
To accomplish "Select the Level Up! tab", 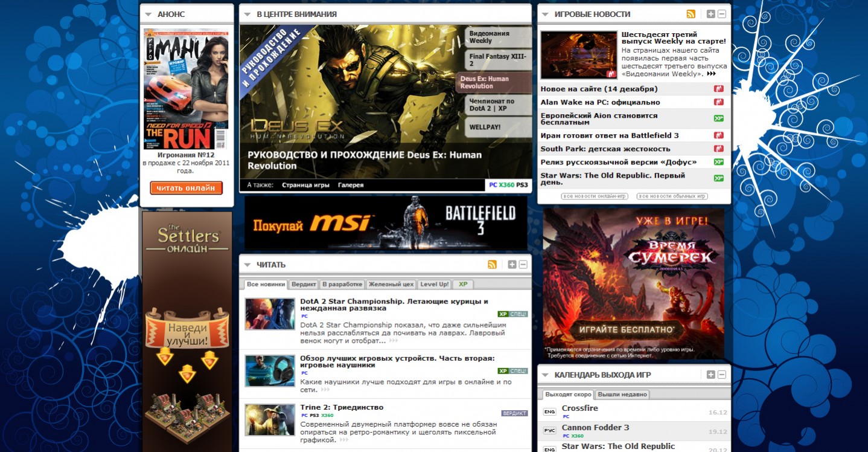I will [x=434, y=284].
